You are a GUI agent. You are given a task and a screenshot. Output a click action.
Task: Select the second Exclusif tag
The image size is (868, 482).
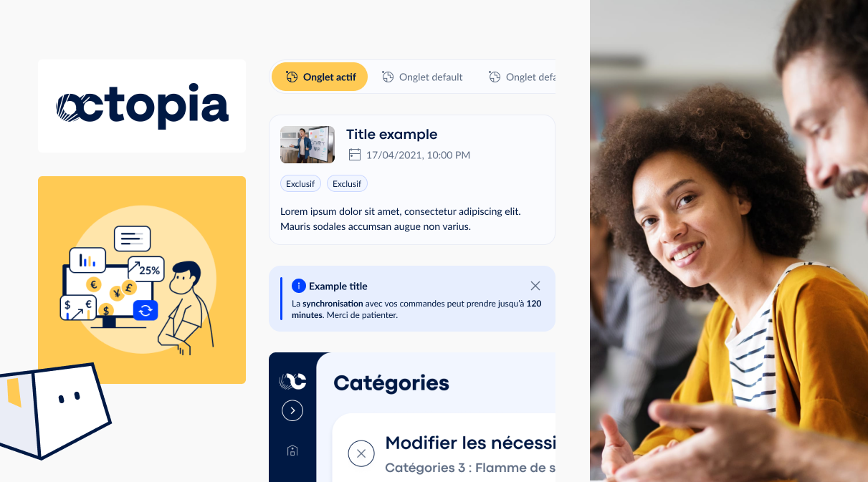pos(347,184)
